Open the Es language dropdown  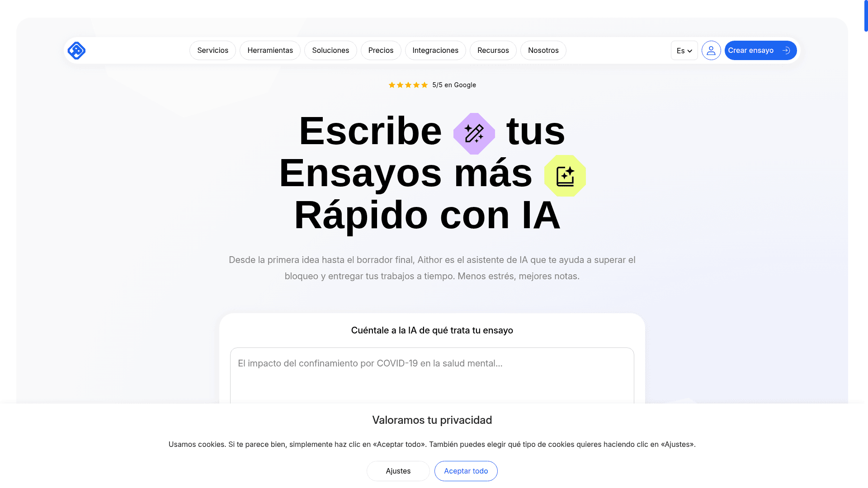tap(684, 51)
